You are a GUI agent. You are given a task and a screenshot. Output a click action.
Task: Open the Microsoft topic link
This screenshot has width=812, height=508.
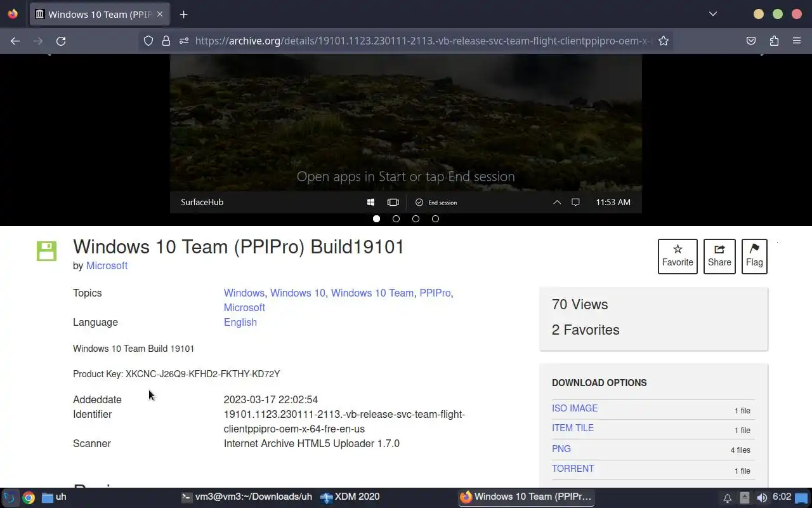point(244,307)
